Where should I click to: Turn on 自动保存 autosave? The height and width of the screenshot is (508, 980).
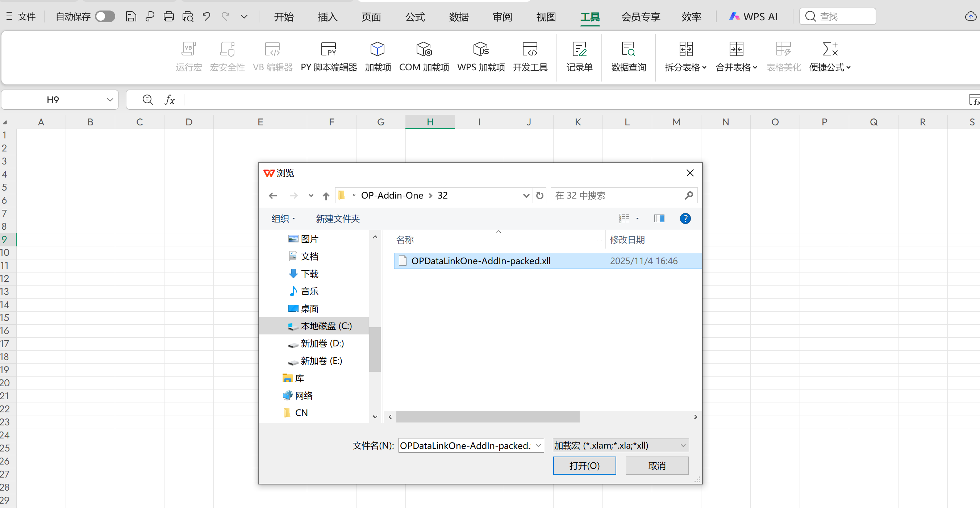tap(105, 16)
